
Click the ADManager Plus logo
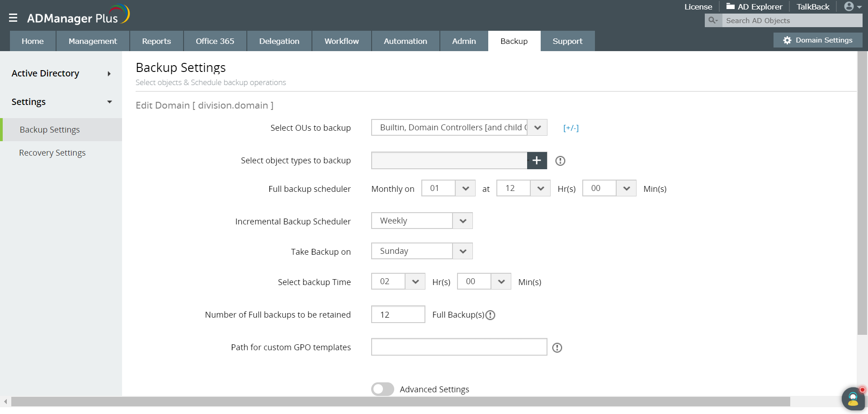click(78, 15)
